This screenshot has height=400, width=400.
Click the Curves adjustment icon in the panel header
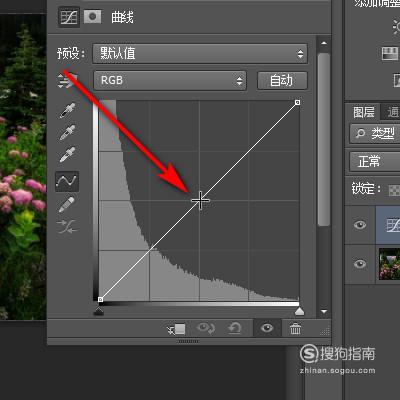(x=69, y=17)
